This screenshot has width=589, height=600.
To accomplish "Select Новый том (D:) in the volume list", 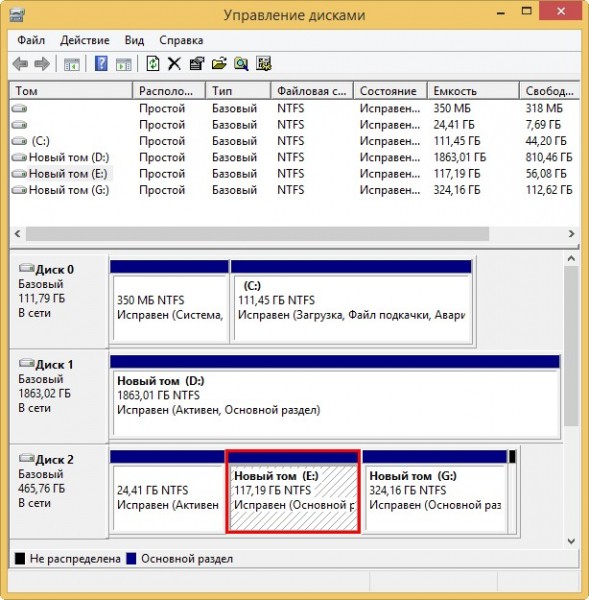I will 69,157.
